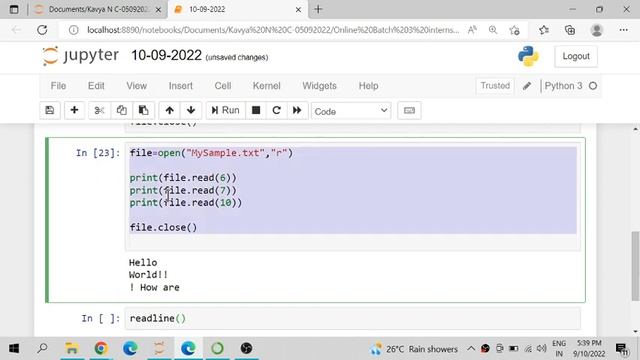The height and width of the screenshot is (360, 640).
Task: Click the output line 'World!!'
Action: [x=148, y=275]
